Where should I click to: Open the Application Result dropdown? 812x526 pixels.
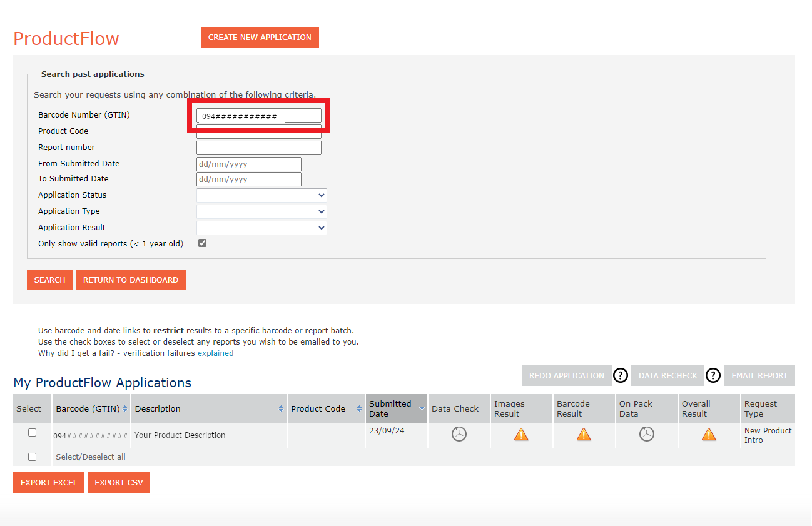pyautogui.click(x=261, y=228)
